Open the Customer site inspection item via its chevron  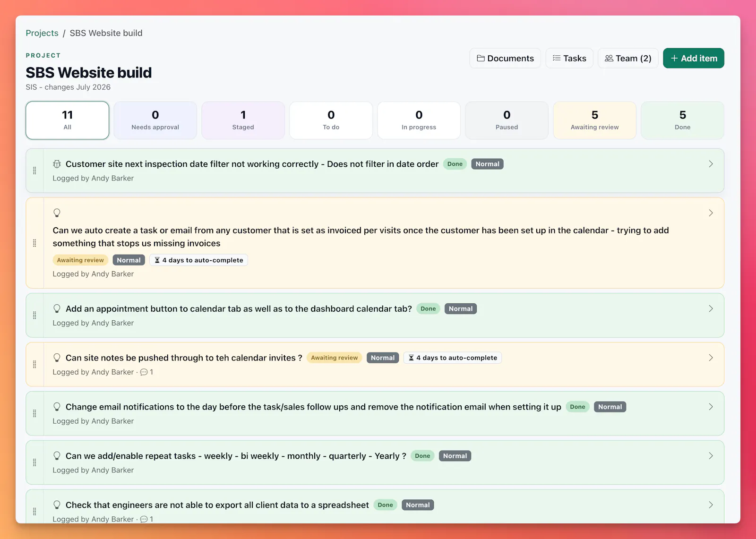[x=711, y=164]
